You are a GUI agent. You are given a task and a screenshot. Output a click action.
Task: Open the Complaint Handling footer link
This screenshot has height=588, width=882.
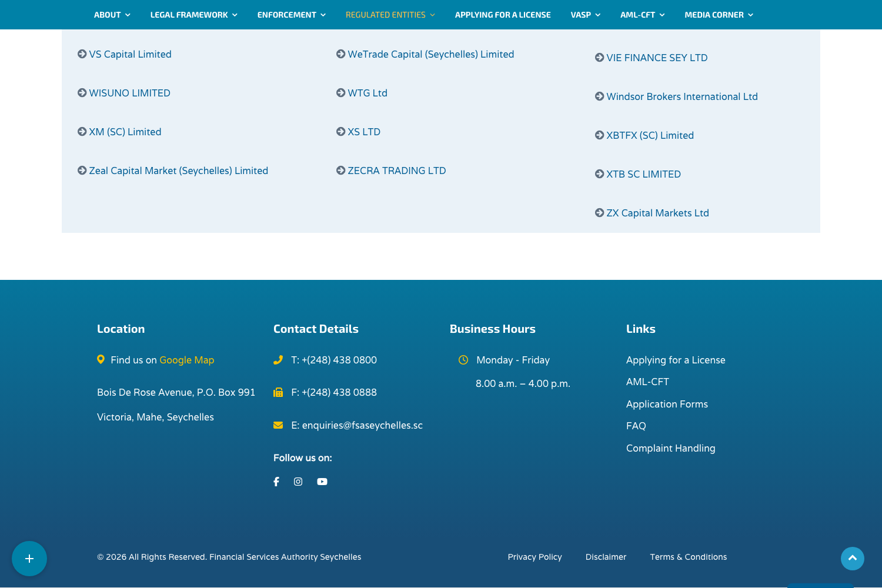click(671, 448)
